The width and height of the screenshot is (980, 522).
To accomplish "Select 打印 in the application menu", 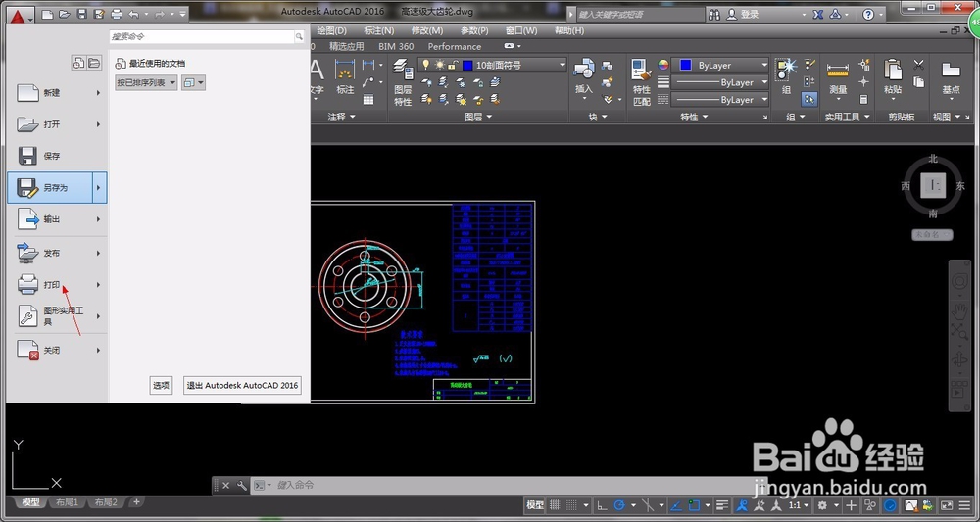I will tap(58, 285).
